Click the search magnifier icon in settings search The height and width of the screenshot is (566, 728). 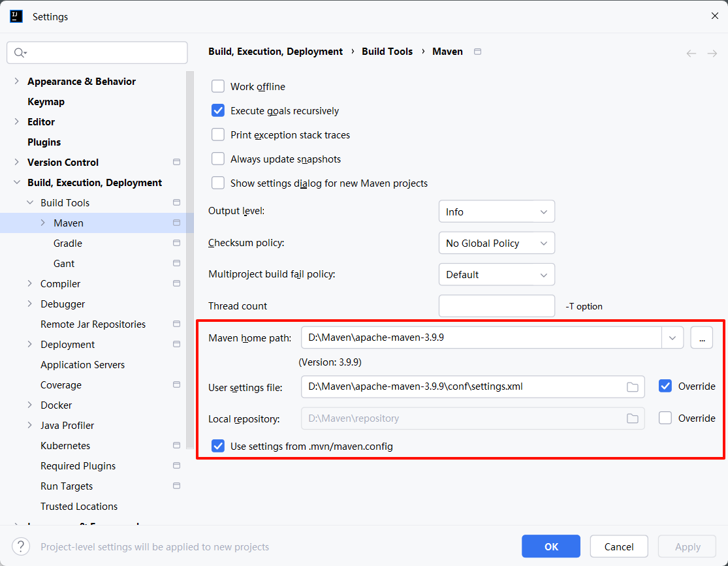click(20, 53)
